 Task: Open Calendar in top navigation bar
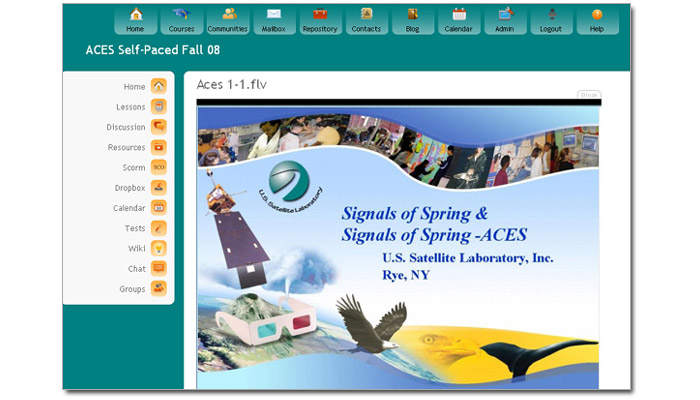coord(459,21)
